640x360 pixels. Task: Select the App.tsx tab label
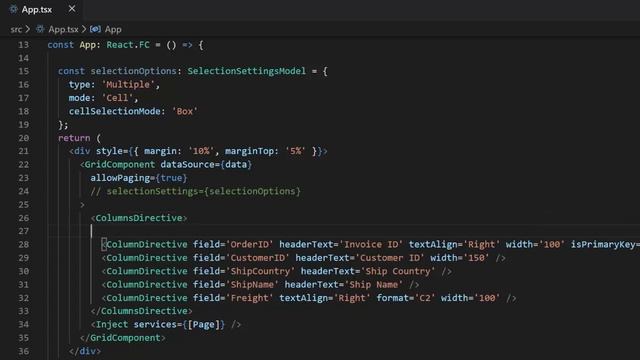(37, 9)
